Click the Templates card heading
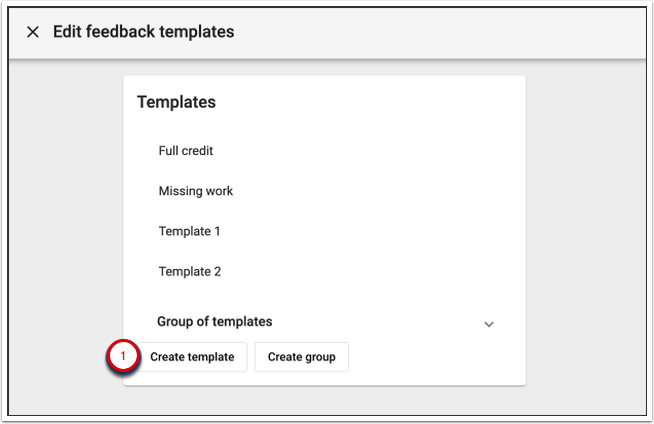This screenshot has height=424, width=654. [x=176, y=101]
